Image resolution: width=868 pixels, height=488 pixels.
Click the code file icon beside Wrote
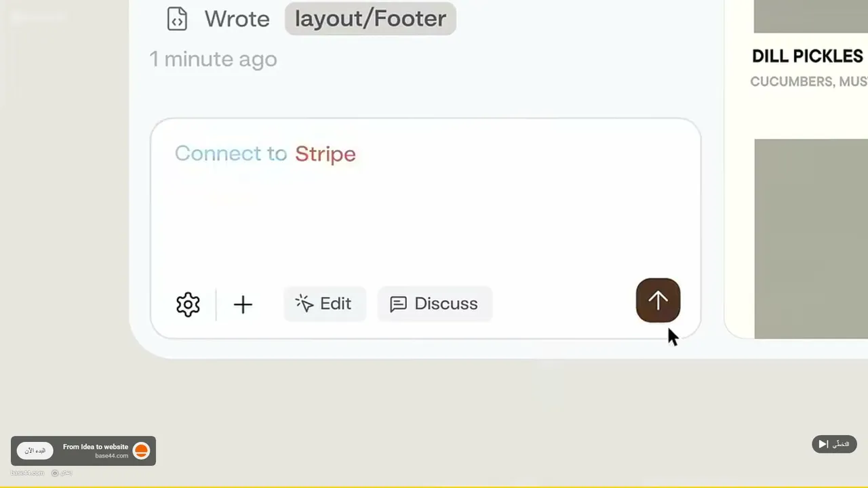177,19
